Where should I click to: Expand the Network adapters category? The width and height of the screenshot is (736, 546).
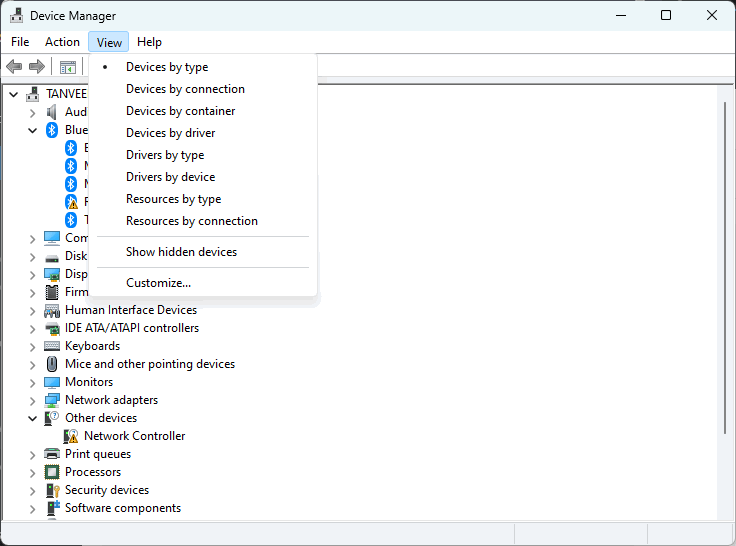tap(32, 401)
